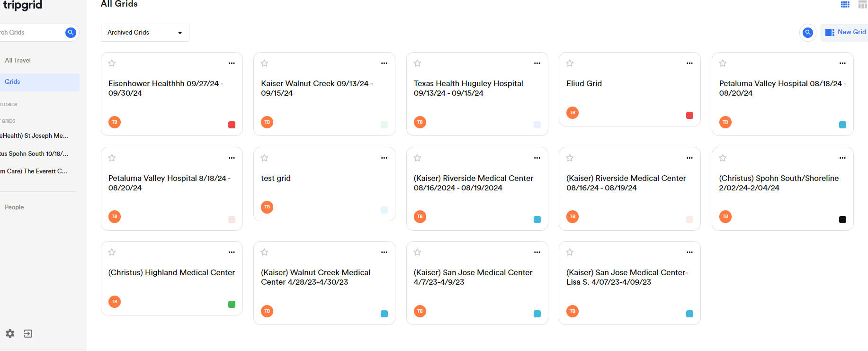Go to People in the sidebar
This screenshot has width=868, height=351.
pos(14,207)
